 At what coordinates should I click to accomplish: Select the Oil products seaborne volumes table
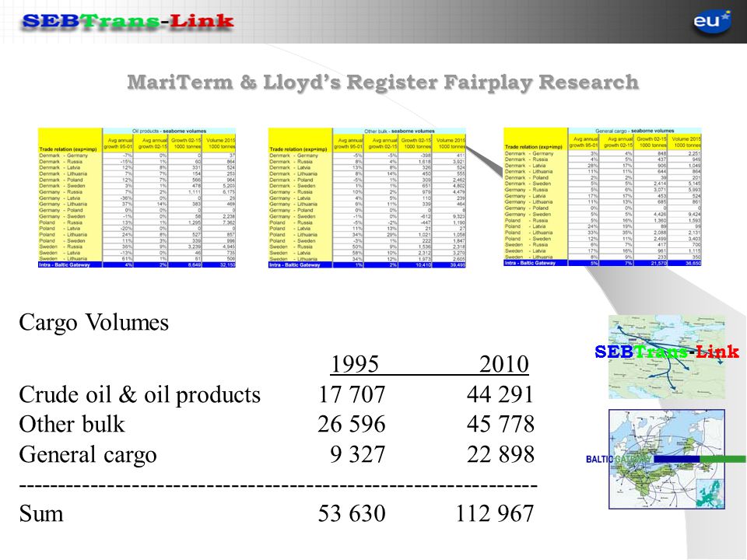137,198
